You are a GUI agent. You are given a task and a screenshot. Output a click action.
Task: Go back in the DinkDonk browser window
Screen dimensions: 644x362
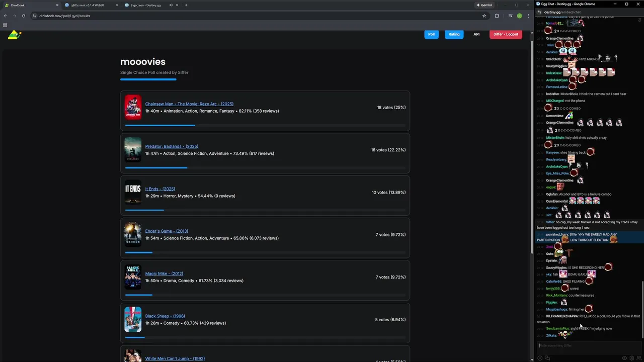click(6, 16)
